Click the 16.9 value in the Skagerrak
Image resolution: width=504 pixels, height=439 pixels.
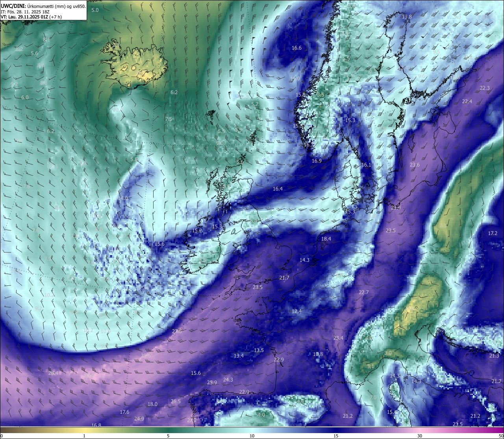coord(317,161)
